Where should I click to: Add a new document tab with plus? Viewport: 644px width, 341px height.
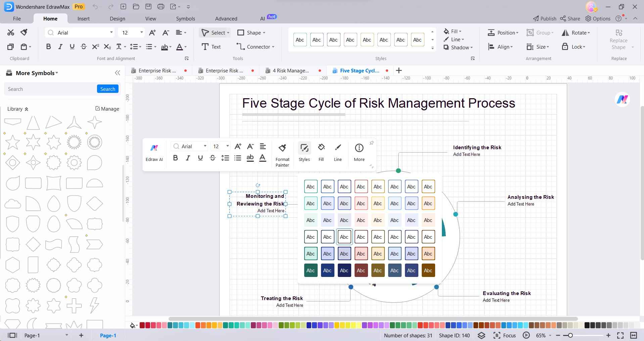tap(399, 70)
